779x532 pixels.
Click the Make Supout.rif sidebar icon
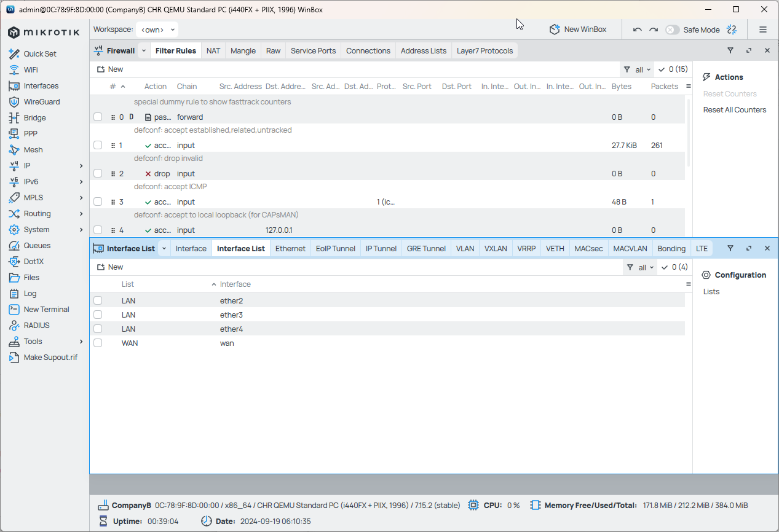pyautogui.click(x=50, y=357)
